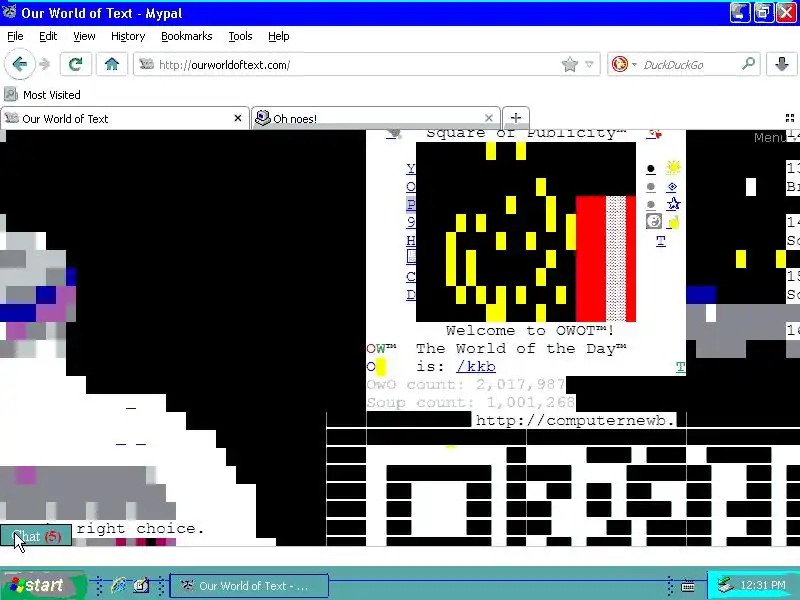Screen dimensions: 800x600
Task: Click the black filled circle link
Action: coord(651,169)
